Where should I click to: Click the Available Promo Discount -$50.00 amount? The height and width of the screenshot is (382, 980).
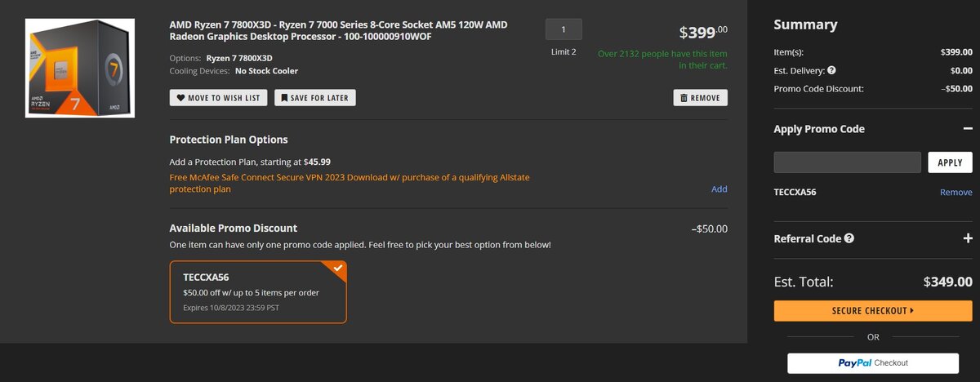coord(709,229)
